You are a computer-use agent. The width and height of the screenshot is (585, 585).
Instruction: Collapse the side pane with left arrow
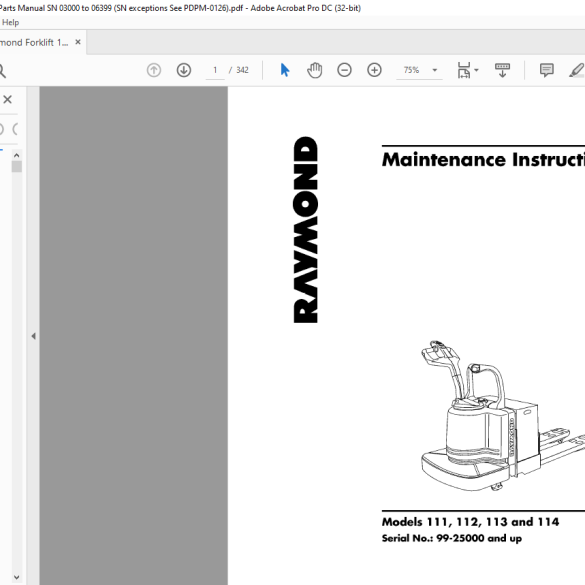point(34,336)
